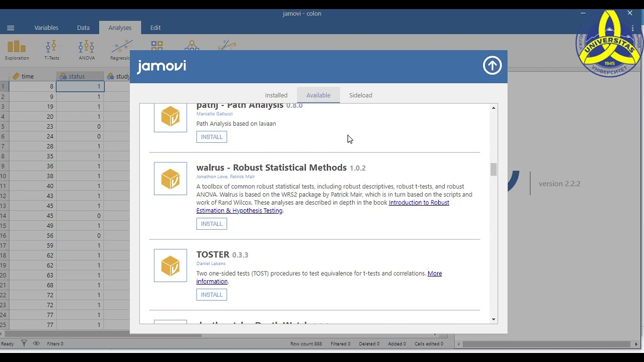This screenshot has width=644, height=362.
Task: Click Filtered 0 in status bar
Action: [x=341, y=344]
